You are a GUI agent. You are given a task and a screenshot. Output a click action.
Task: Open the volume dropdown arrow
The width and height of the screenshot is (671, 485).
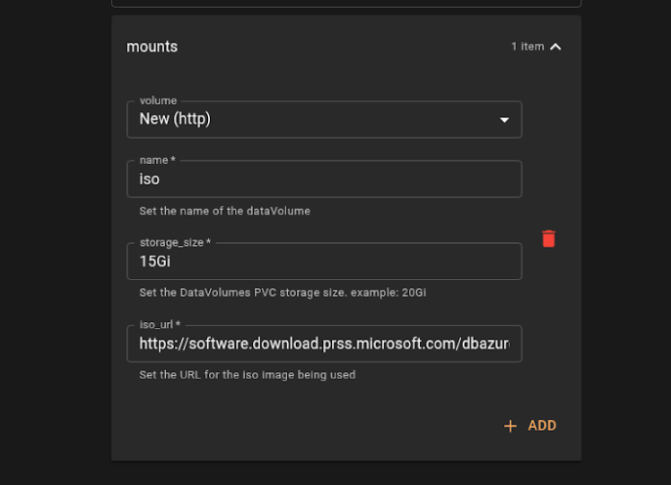click(504, 120)
